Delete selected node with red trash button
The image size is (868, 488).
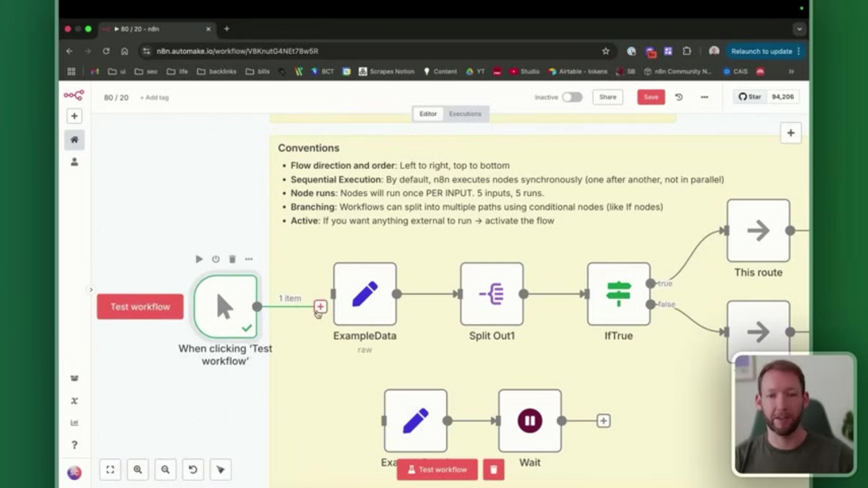click(x=493, y=470)
